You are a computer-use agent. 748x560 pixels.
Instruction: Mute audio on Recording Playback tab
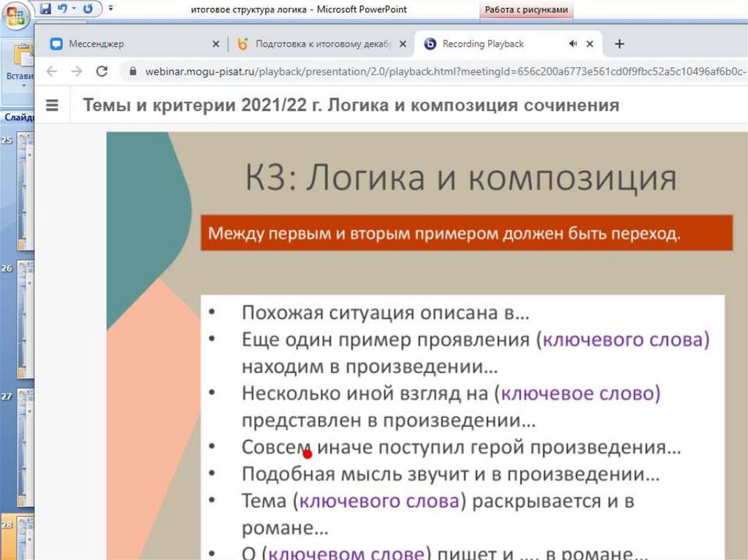(x=573, y=44)
